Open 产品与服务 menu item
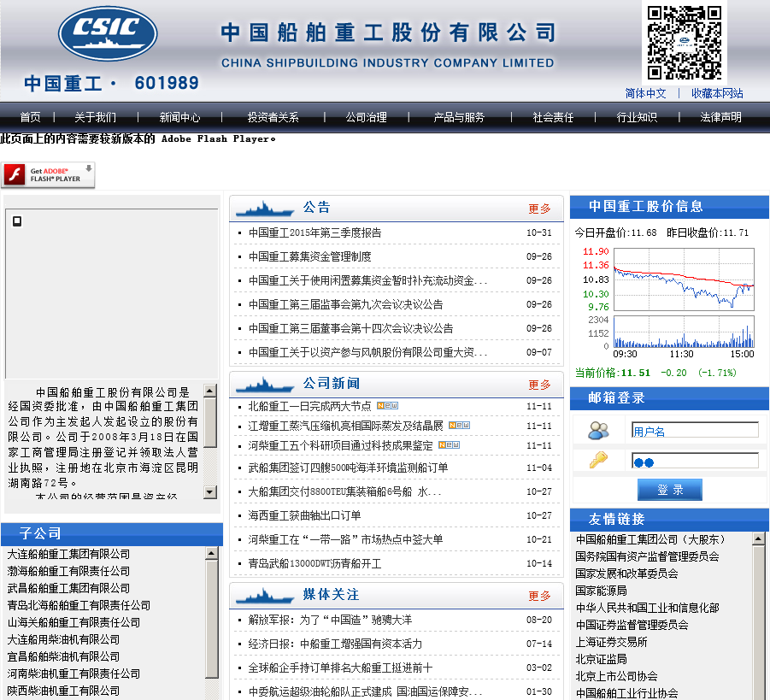The image size is (770, 700). pos(459,117)
